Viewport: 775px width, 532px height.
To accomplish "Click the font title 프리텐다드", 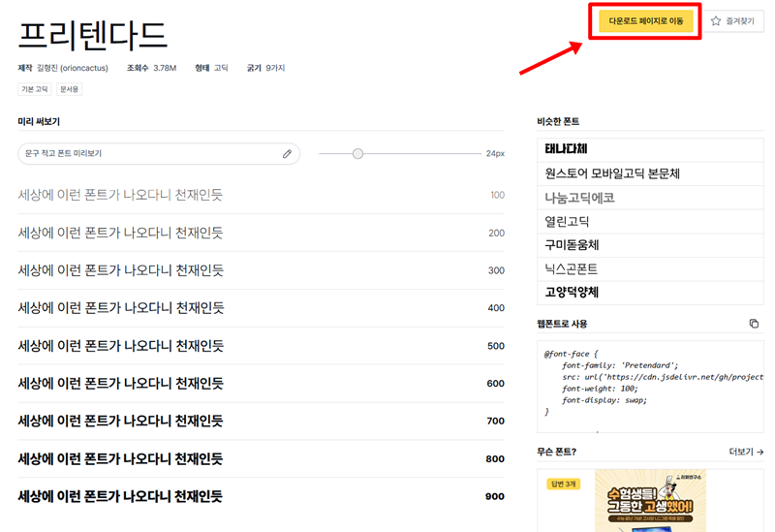I will 93,35.
